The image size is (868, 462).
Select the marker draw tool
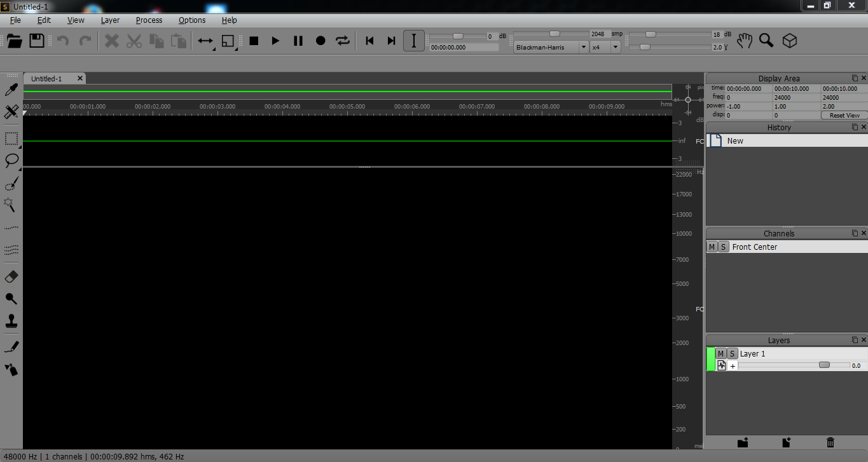click(x=11, y=347)
